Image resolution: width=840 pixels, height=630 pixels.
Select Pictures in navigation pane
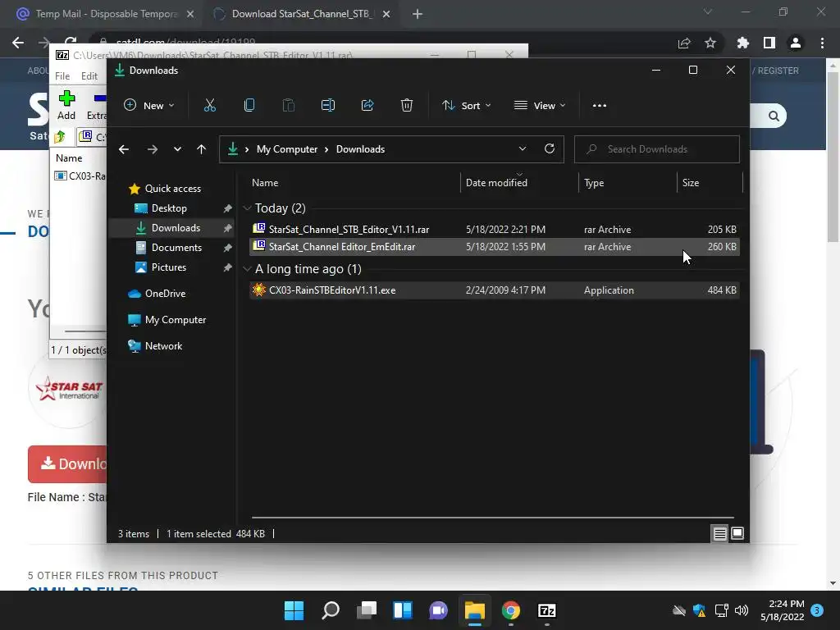(x=169, y=267)
